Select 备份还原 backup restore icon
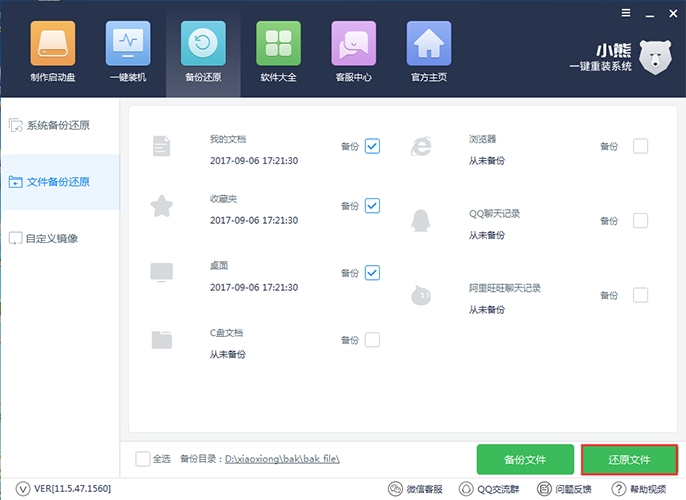The width and height of the screenshot is (686, 500). [x=203, y=52]
